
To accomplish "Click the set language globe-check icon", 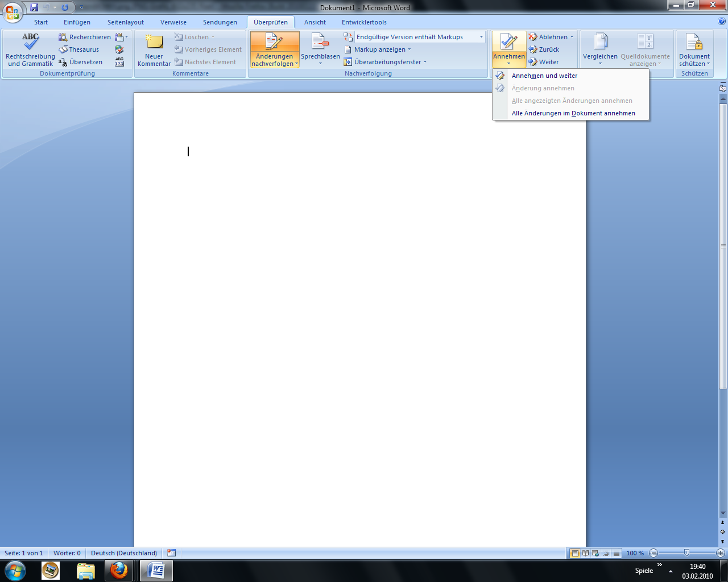I will point(119,49).
